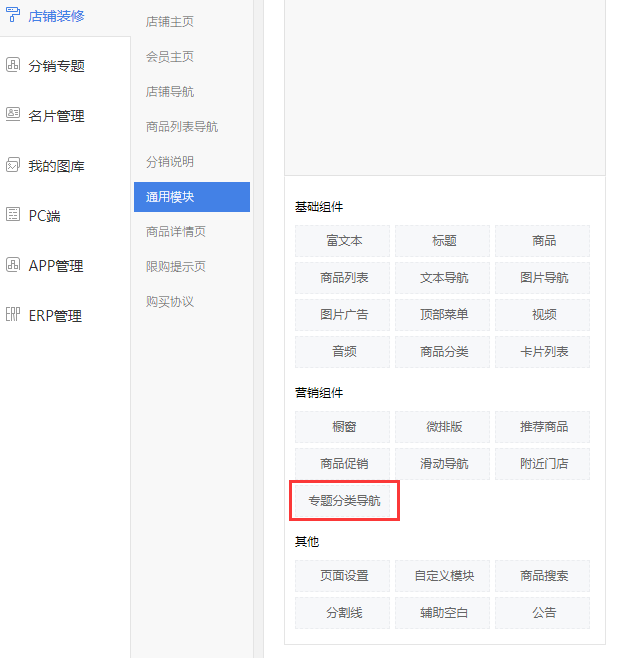
Task: Add 商品促销 component
Action: pyautogui.click(x=342, y=464)
